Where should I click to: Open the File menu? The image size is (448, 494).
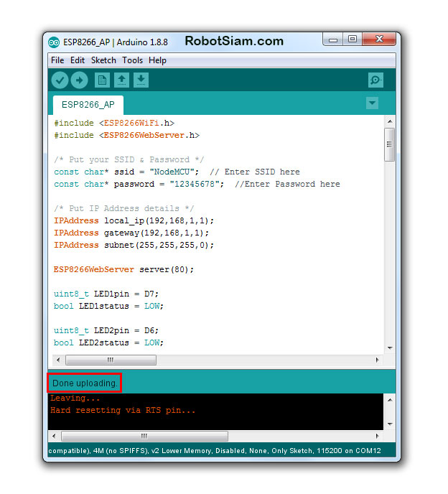pyautogui.click(x=57, y=60)
